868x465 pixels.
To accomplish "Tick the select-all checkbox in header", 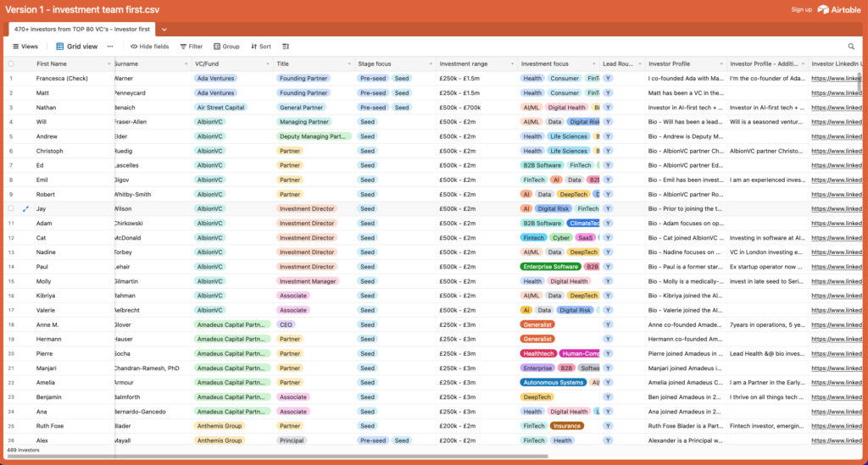I will 11,64.
